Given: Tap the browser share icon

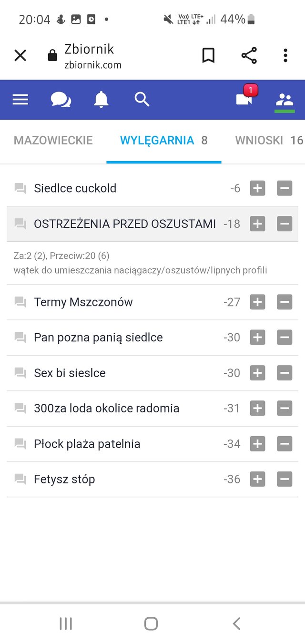Looking at the screenshot, I should point(249,56).
